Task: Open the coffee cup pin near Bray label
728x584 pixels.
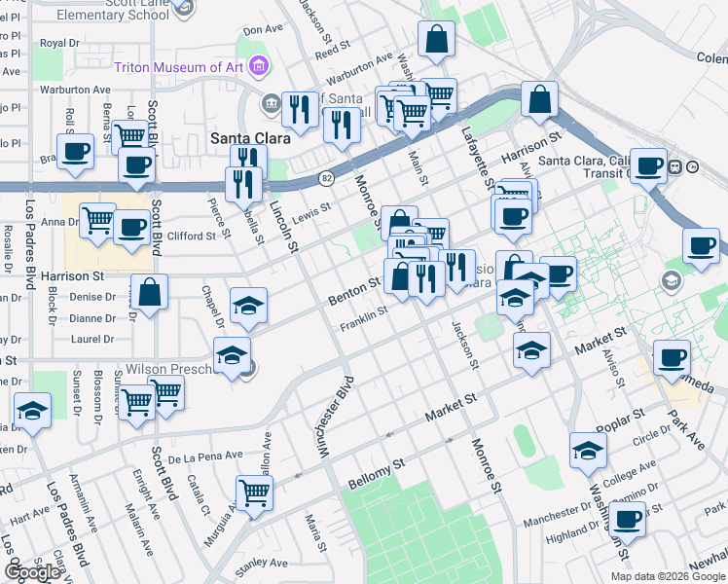Action: click(x=75, y=154)
